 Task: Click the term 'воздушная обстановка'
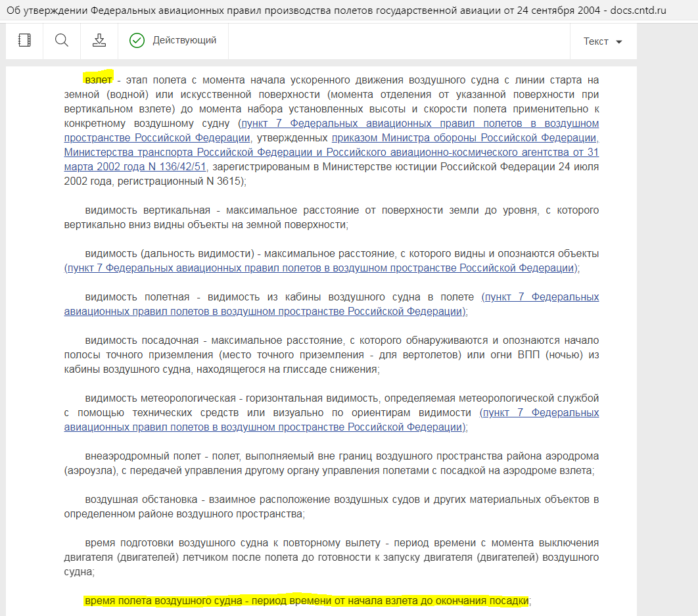(141, 500)
